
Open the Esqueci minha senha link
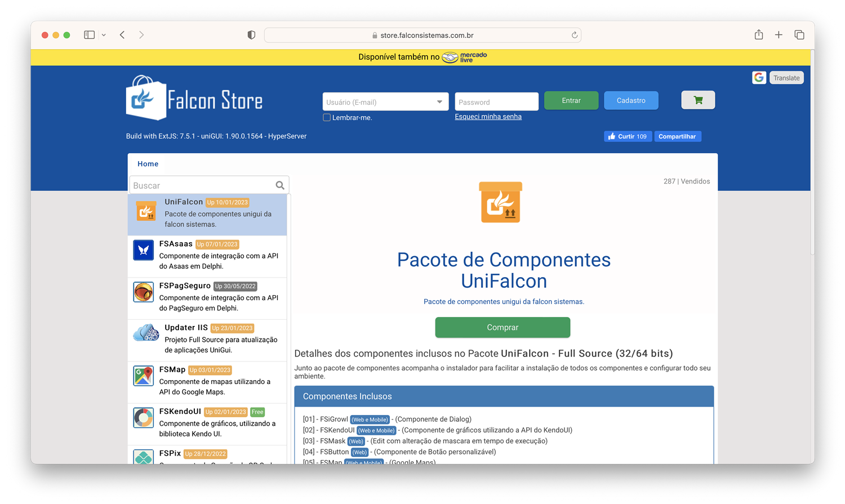(488, 117)
